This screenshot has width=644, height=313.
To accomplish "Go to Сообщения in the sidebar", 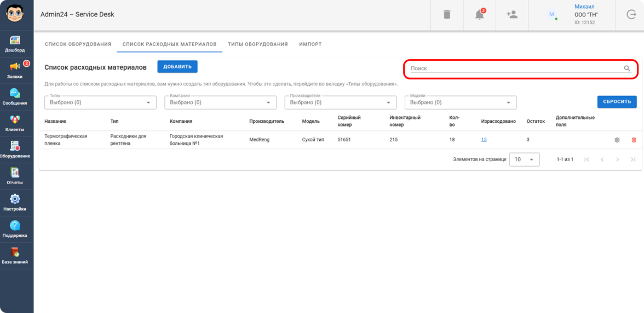I will tap(15, 96).
